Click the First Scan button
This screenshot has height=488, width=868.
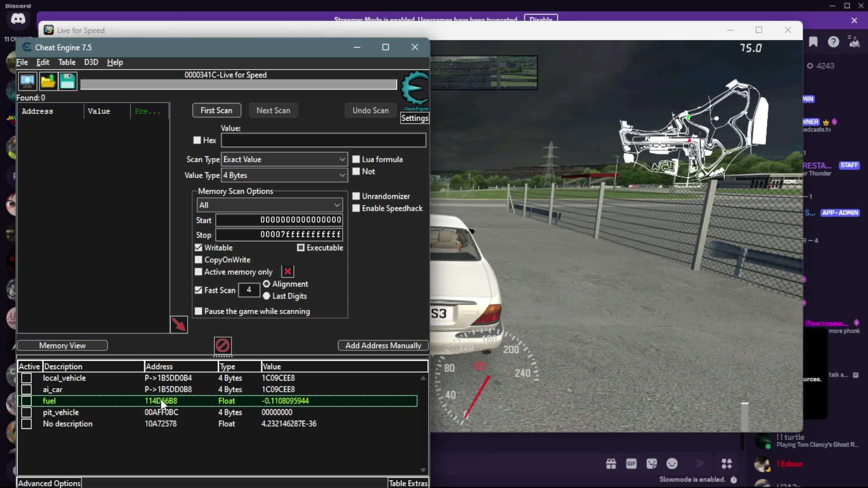coord(216,111)
